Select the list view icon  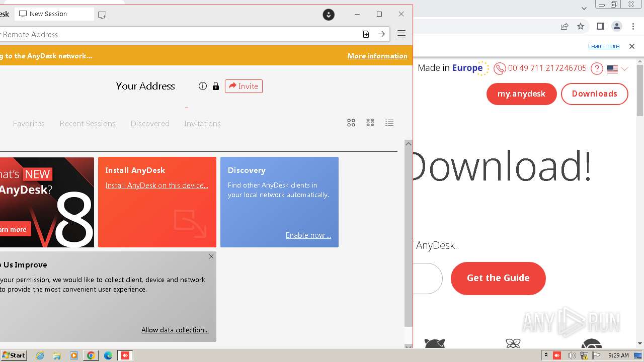pos(389,123)
